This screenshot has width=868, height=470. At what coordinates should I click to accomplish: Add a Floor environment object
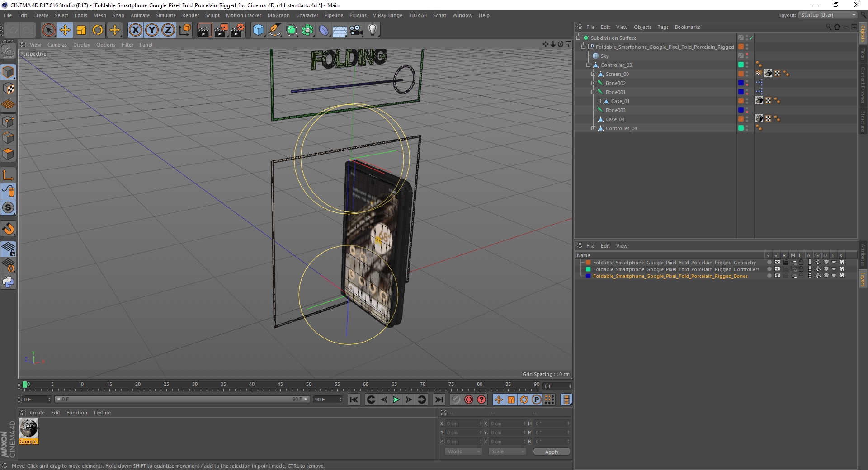340,30
